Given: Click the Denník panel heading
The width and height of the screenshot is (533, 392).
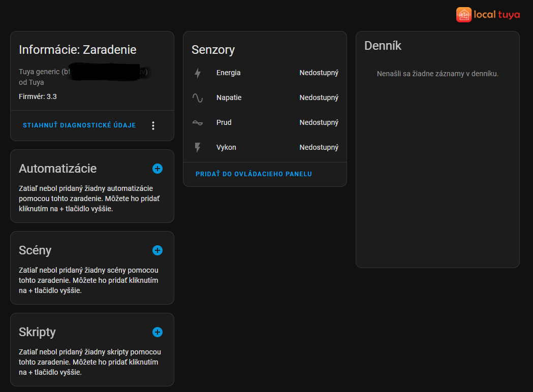Looking at the screenshot, I should (x=383, y=46).
